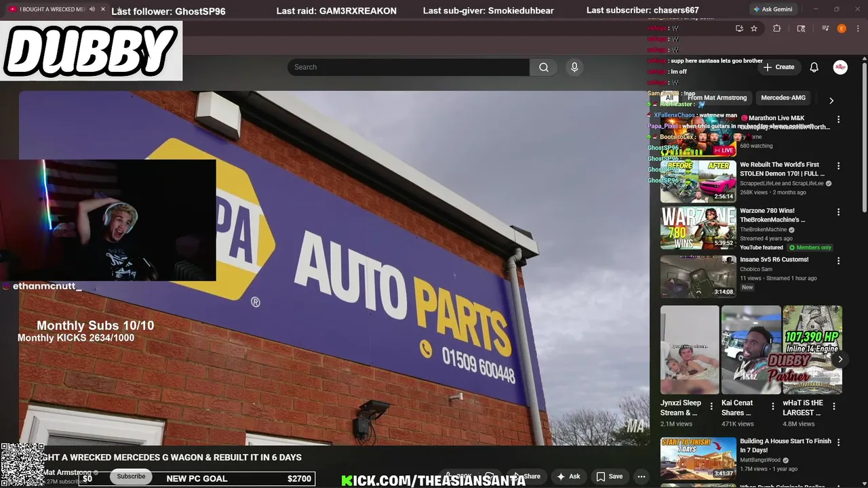The height and width of the screenshot is (488, 868).
Task: Select the 'All' filter chip
Action: coord(669,98)
